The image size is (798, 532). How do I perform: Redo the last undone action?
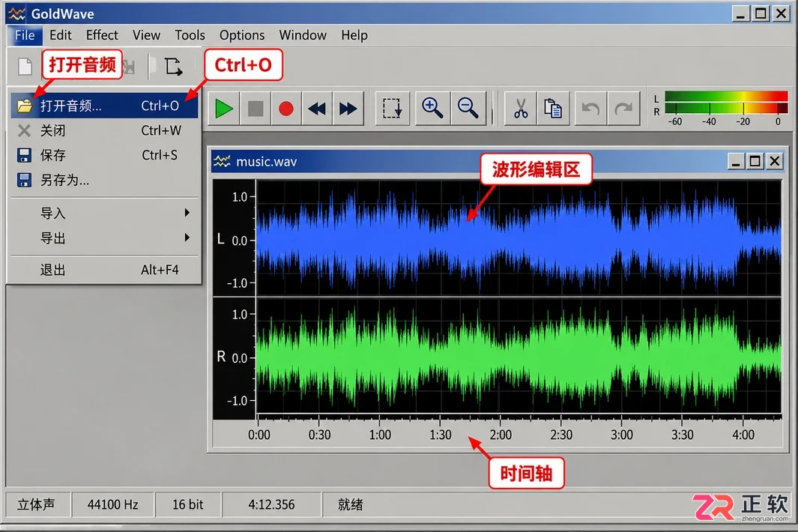point(623,108)
